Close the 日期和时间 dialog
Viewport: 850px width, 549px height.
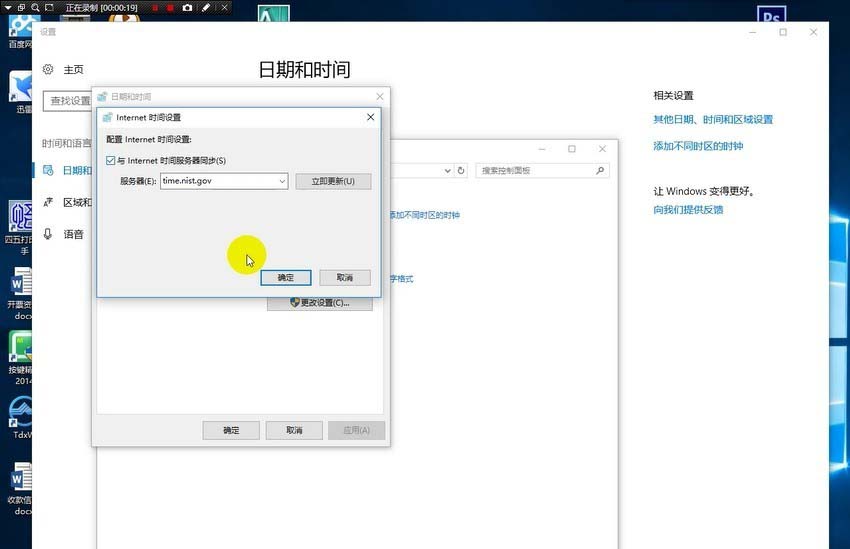pos(379,96)
